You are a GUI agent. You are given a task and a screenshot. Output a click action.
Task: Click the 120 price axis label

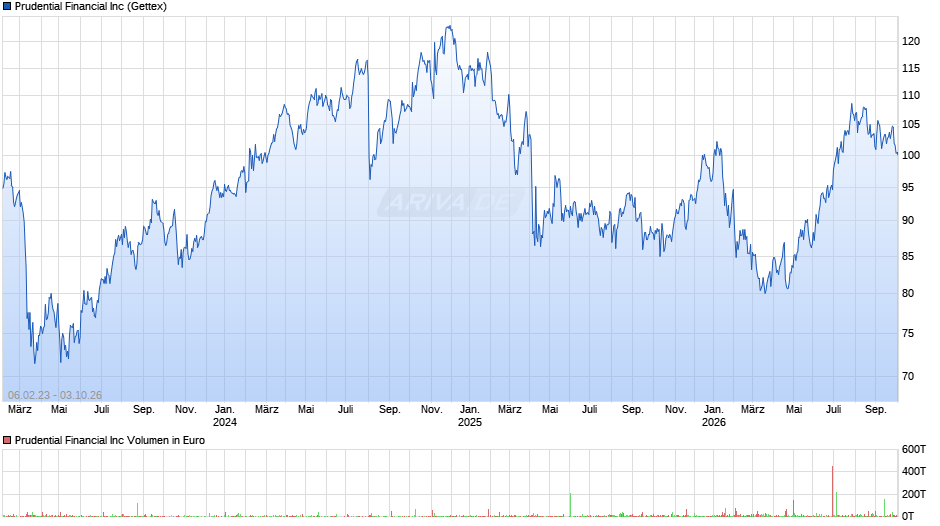(x=911, y=41)
